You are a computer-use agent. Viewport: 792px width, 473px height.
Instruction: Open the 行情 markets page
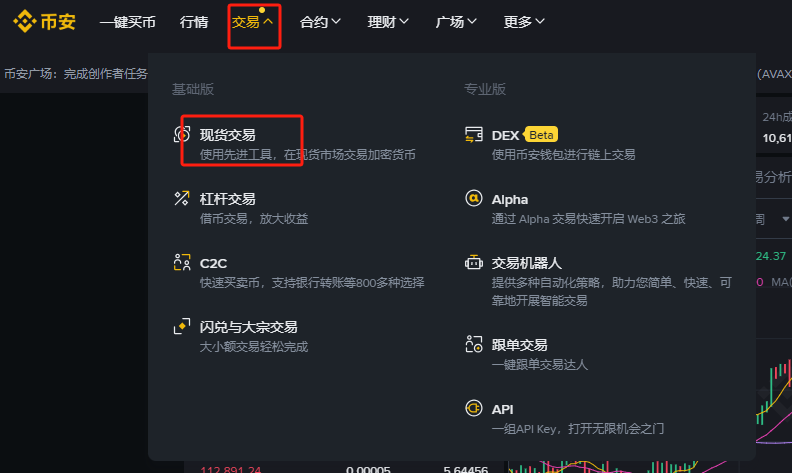click(194, 22)
